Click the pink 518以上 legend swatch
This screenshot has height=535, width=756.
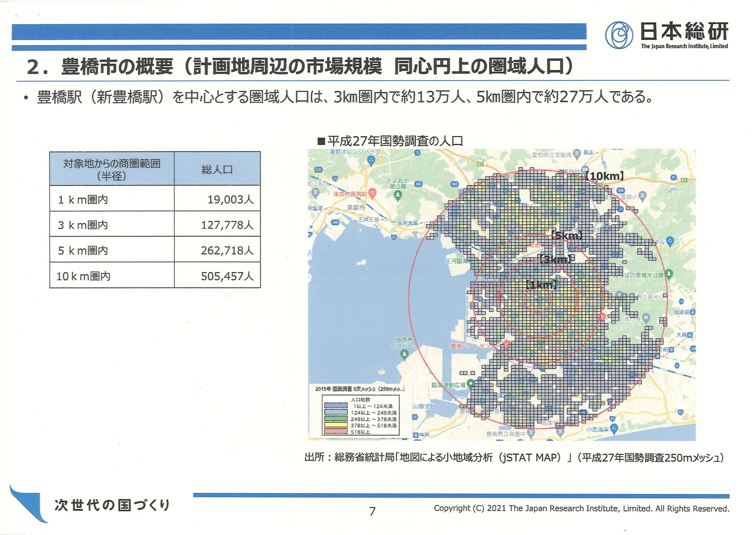336,431
